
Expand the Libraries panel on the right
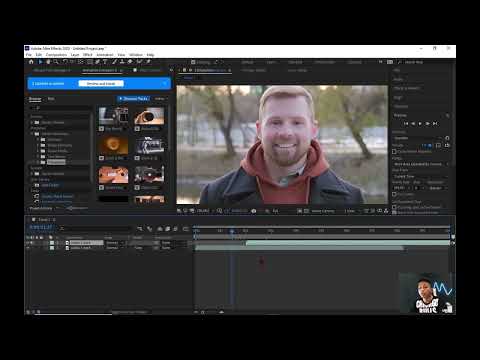point(400,106)
